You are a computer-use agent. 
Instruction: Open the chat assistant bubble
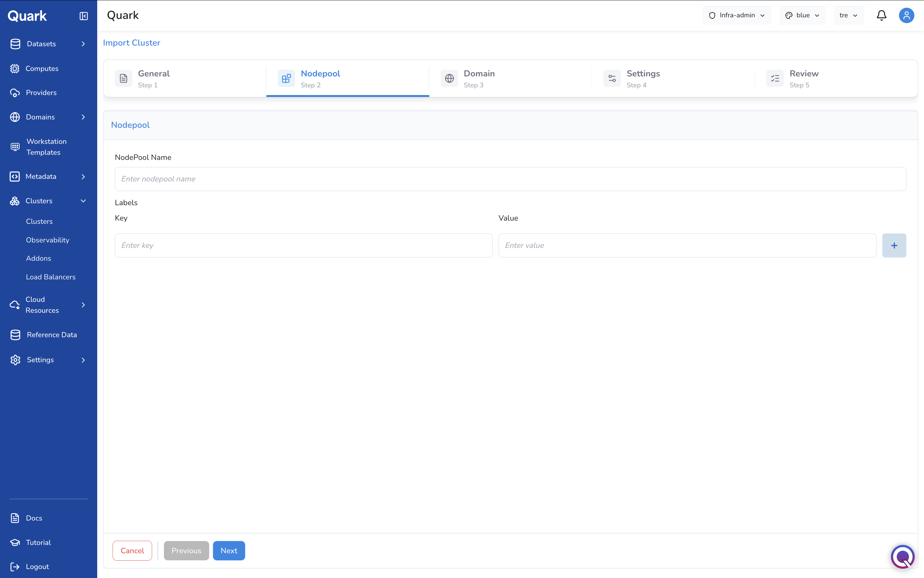click(x=903, y=556)
